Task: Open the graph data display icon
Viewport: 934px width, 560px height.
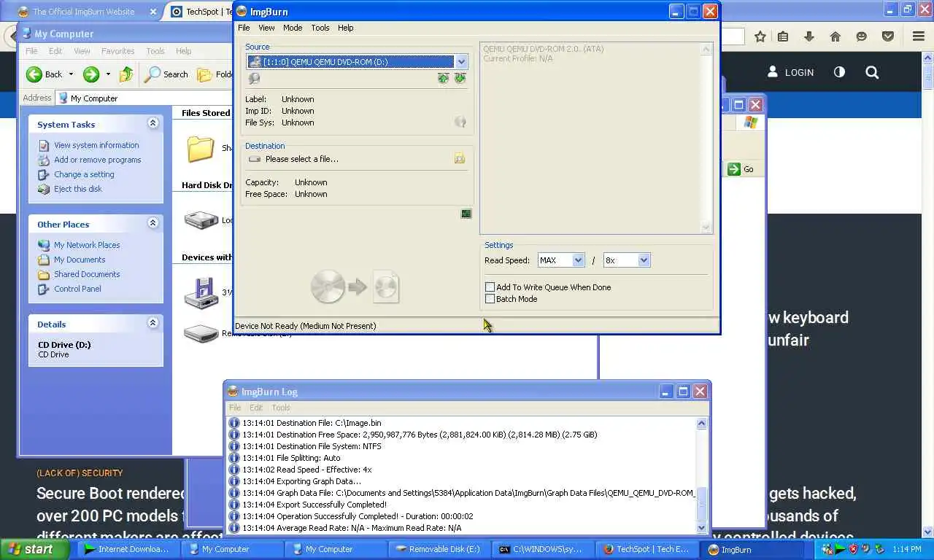Action: [466, 214]
